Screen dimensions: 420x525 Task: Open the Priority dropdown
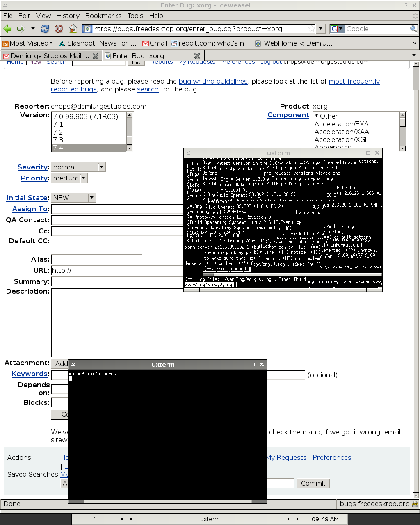click(x=84, y=178)
